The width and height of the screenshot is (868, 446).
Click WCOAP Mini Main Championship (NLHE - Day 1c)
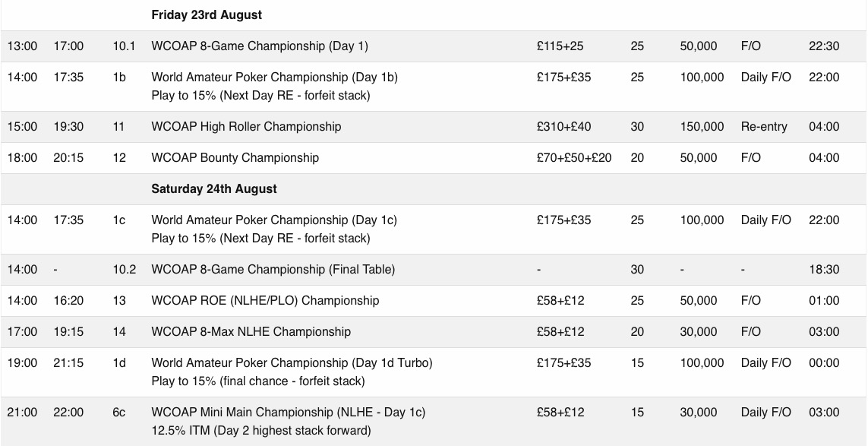tap(289, 413)
